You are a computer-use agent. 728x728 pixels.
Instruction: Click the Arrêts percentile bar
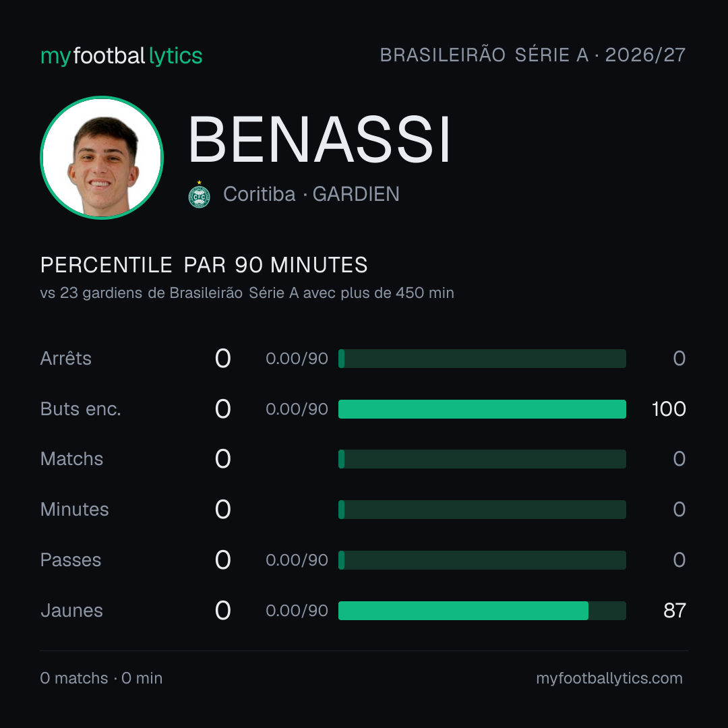coord(482,359)
